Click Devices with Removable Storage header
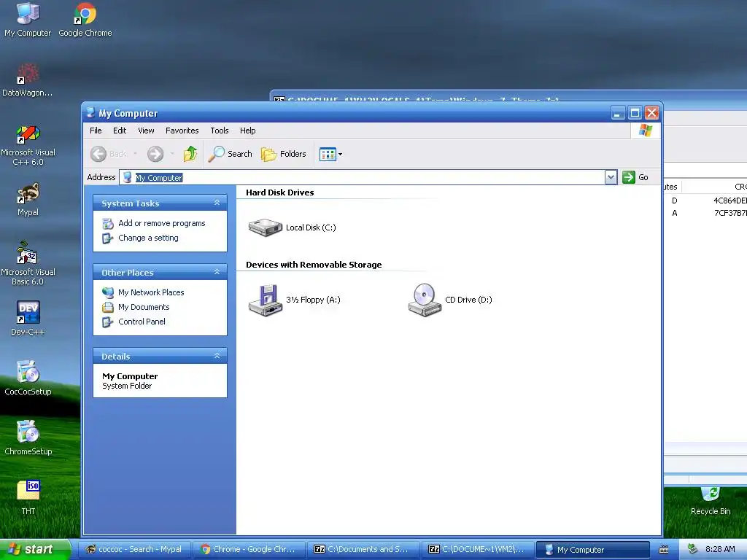Viewport: 747px width, 560px height. click(x=314, y=265)
